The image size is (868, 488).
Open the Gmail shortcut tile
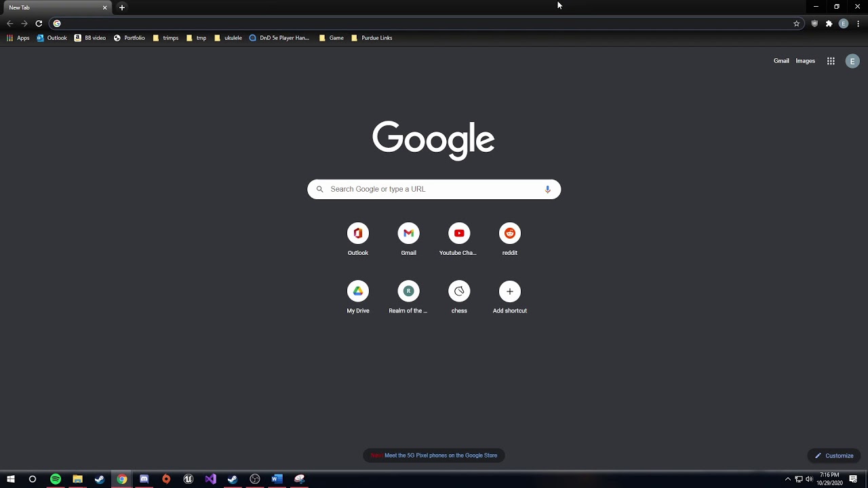click(408, 239)
